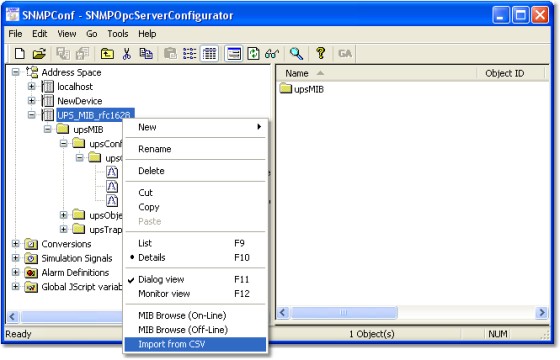Switch to List view toolbar icon
This screenshot has width=560, height=360.
190,54
